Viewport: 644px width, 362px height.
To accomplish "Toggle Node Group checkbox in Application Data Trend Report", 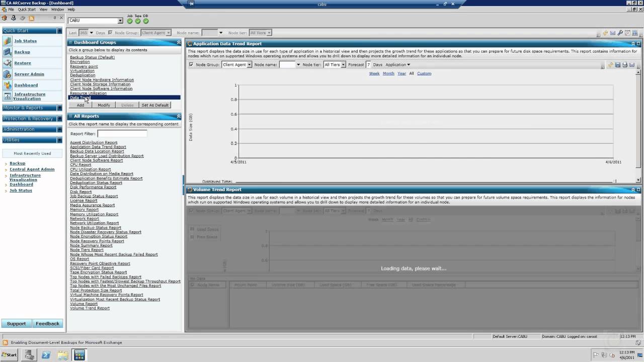I will 191,64.
